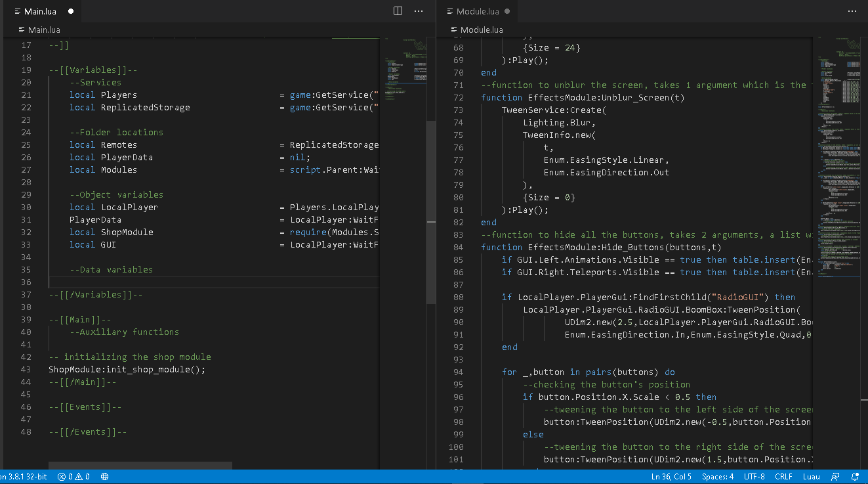
Task: Click the Ln 36, Col 5 position indicator
Action: pos(671,477)
